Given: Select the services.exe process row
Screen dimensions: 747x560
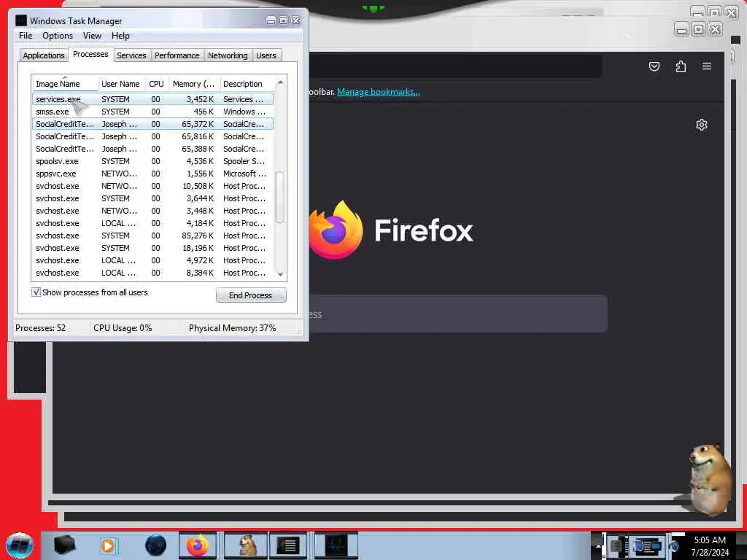Looking at the screenshot, I should 153,99.
